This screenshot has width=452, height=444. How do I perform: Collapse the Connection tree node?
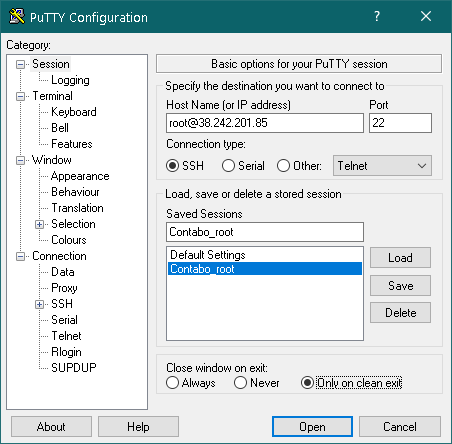point(20,256)
